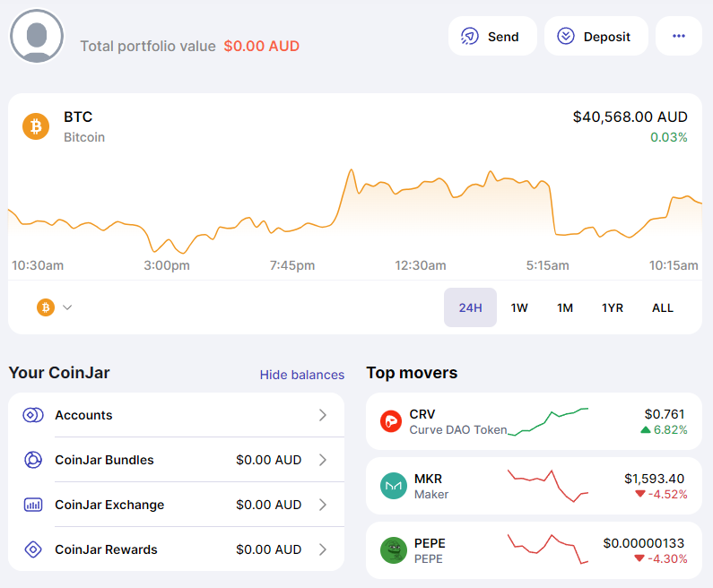Click the CoinJar Rewards diamond icon

tap(33, 549)
